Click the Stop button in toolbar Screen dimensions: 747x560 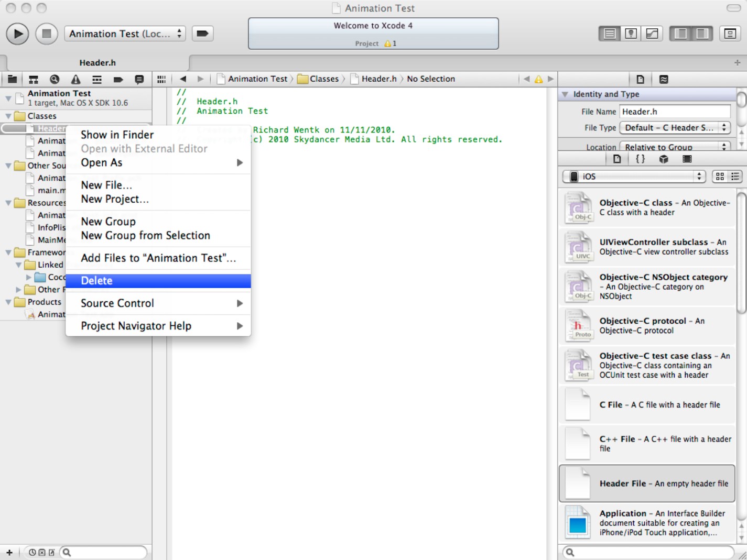(46, 34)
